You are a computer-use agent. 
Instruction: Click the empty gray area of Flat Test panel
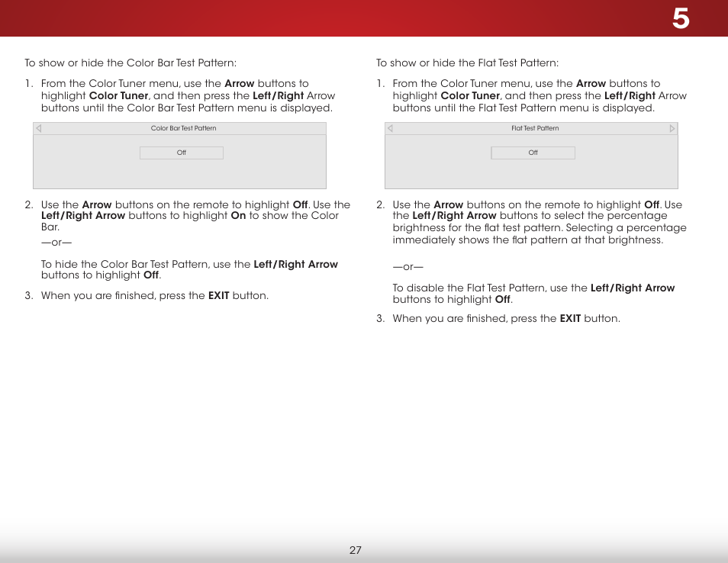pyautogui.click(x=531, y=174)
